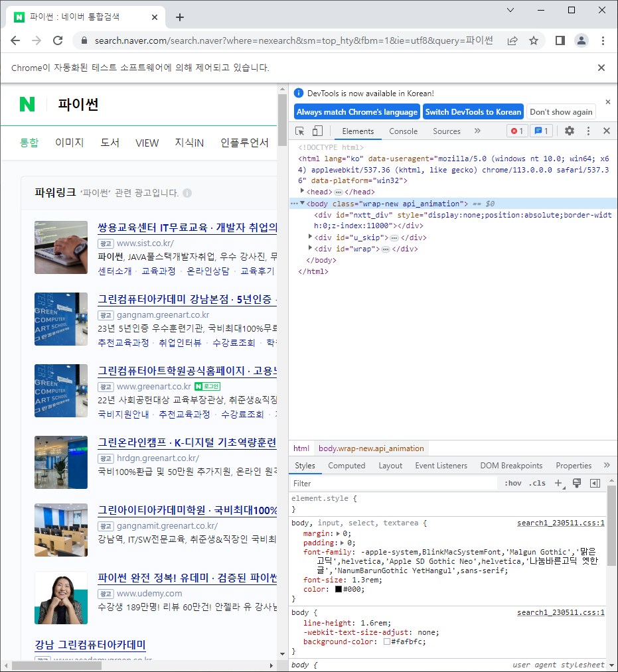This screenshot has width=618, height=672.
Task: Close the DevTools panel
Action: click(x=607, y=131)
